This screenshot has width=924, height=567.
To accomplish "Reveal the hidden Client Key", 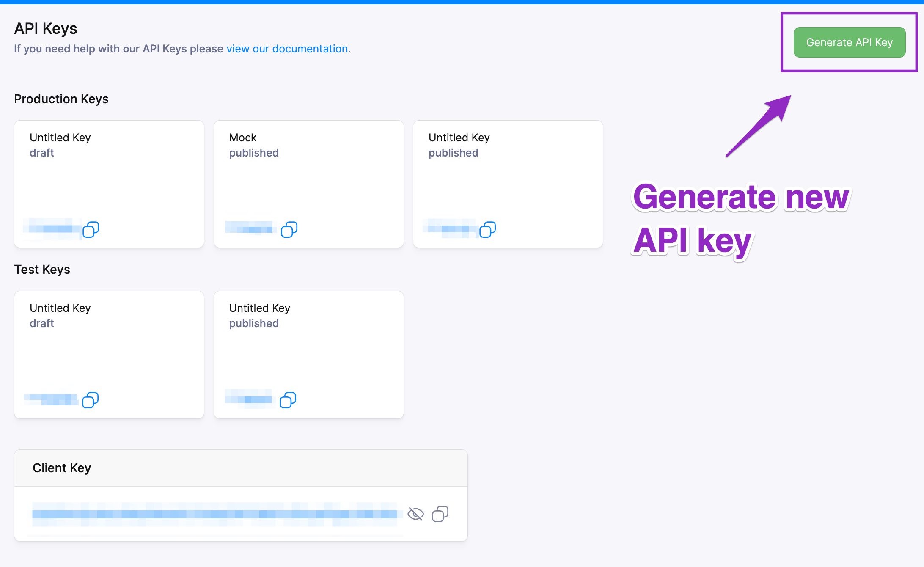I will 415,514.
